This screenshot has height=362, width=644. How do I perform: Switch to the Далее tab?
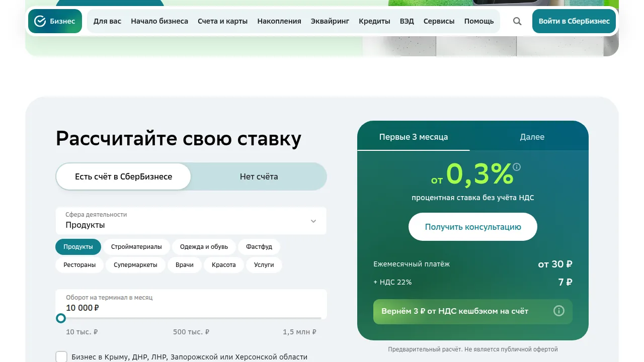tap(532, 137)
